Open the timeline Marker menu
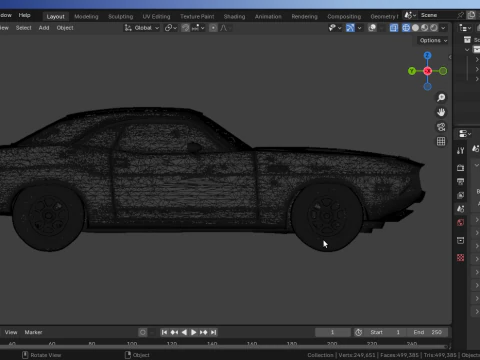The height and width of the screenshot is (360, 480). point(33,332)
